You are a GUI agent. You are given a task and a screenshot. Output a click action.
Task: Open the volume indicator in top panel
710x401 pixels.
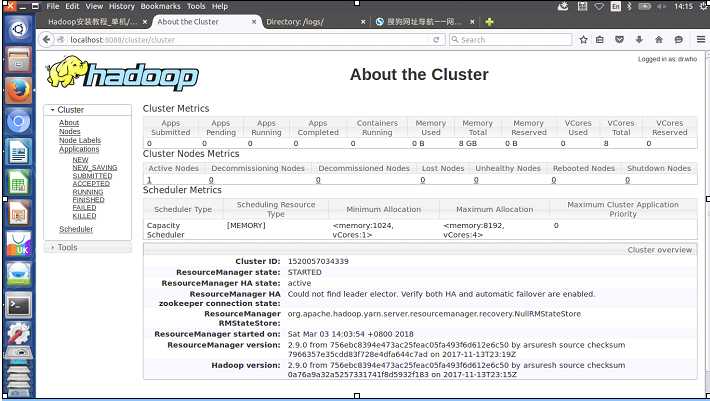click(662, 6)
